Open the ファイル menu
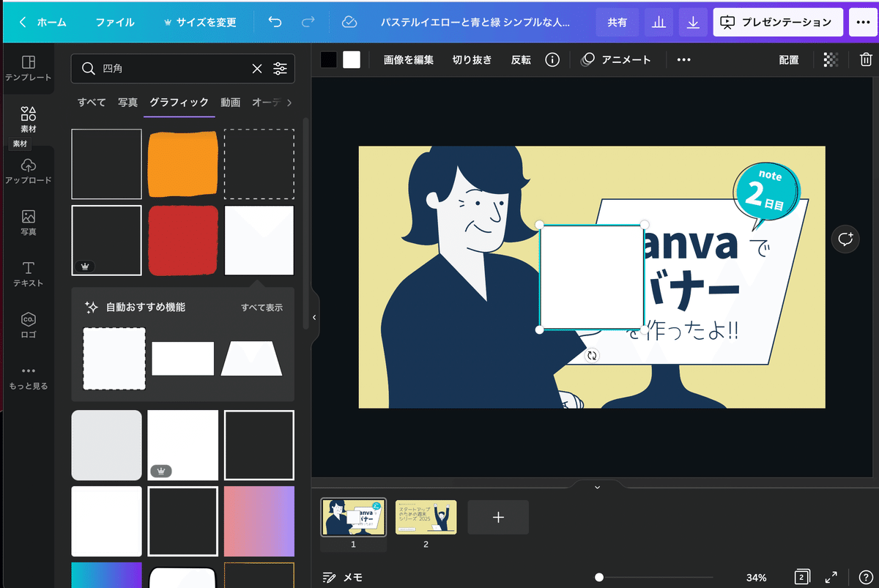The width and height of the screenshot is (879, 588). [115, 22]
